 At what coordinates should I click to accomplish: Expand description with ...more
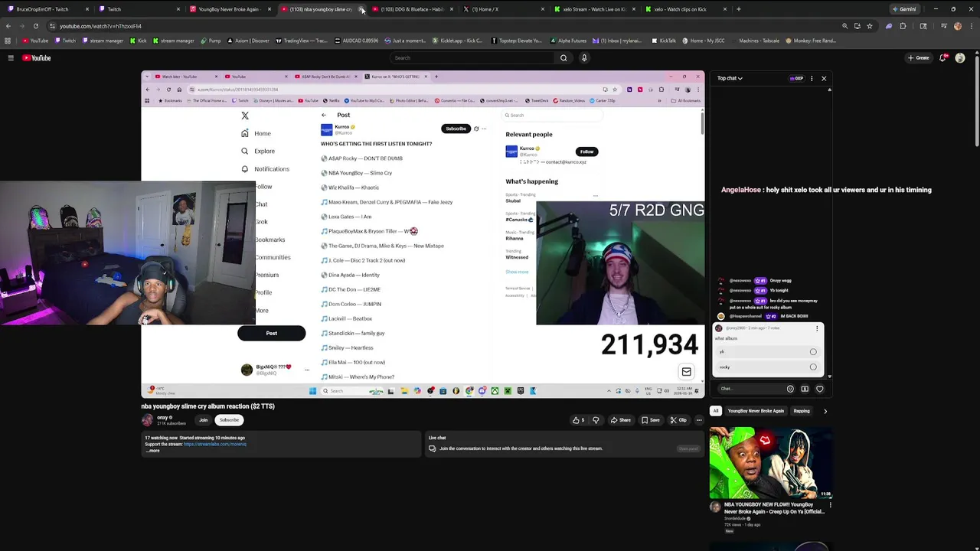coord(152,451)
